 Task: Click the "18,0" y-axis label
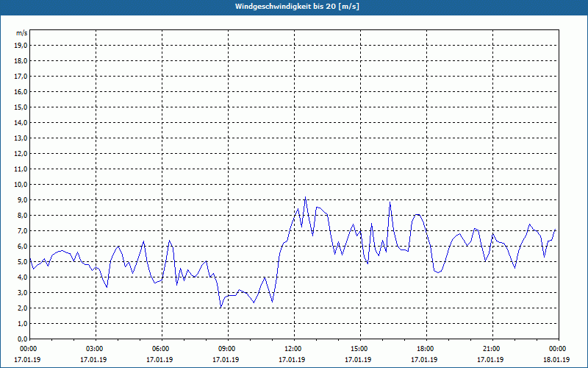click(21, 61)
